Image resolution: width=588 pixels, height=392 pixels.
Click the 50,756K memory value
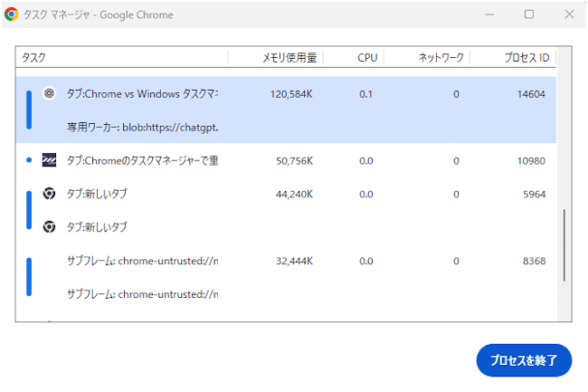pyautogui.click(x=294, y=161)
